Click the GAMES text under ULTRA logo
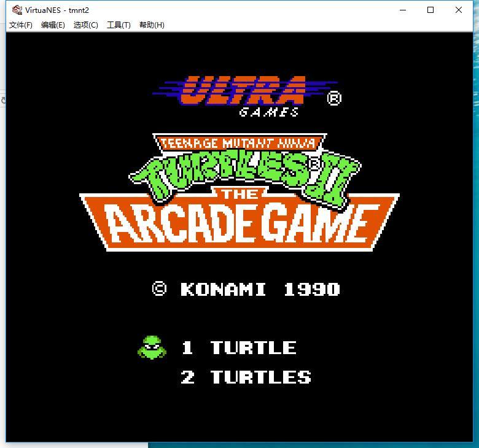Viewport: 479px width, 448px height. pos(269,112)
